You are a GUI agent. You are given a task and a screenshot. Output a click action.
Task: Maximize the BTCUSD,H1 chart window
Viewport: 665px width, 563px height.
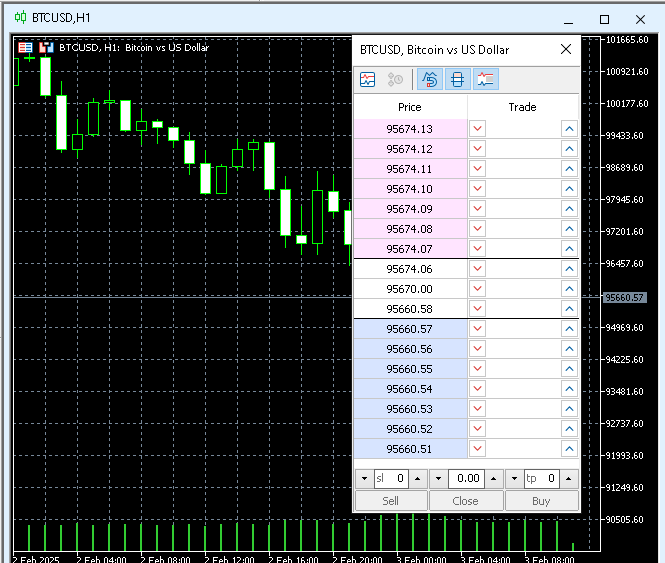click(604, 20)
